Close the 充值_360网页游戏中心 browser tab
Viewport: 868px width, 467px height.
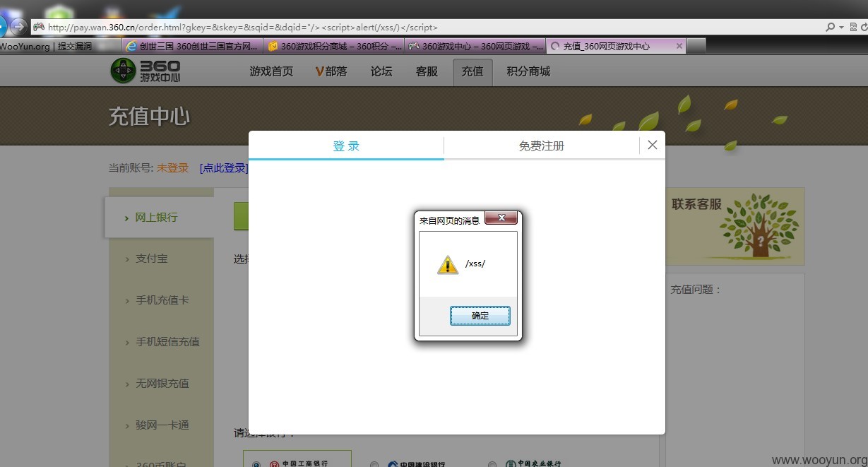click(679, 46)
